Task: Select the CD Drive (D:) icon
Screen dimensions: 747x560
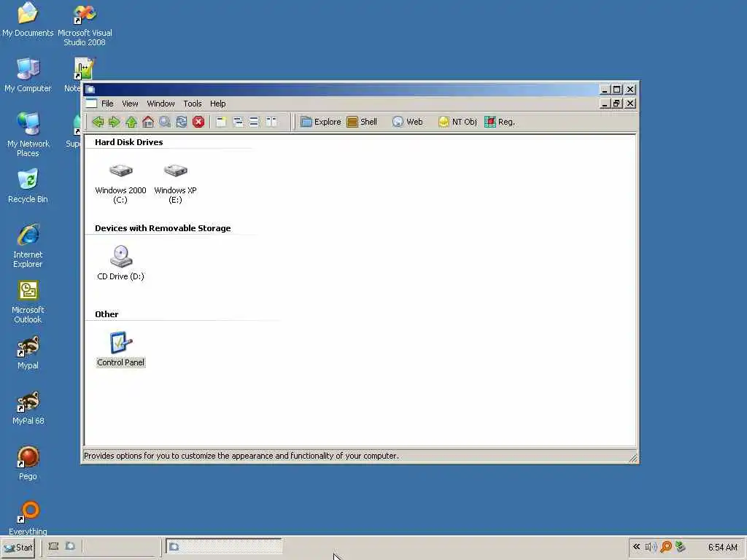Action: pos(120,262)
